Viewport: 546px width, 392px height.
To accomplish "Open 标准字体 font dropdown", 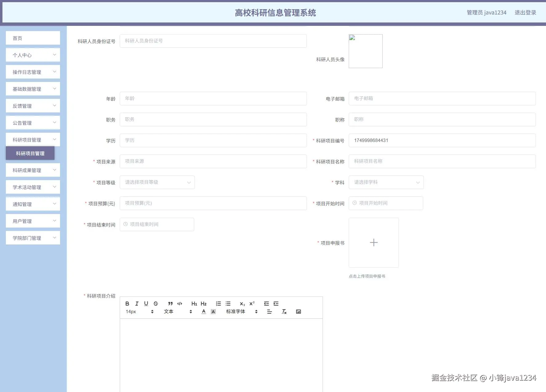I will 242,312.
